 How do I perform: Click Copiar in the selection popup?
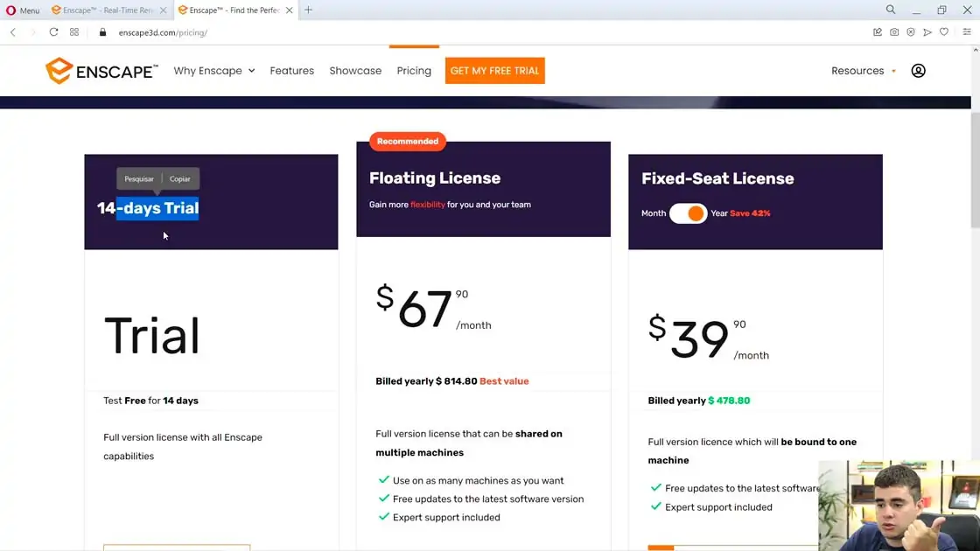(x=180, y=178)
